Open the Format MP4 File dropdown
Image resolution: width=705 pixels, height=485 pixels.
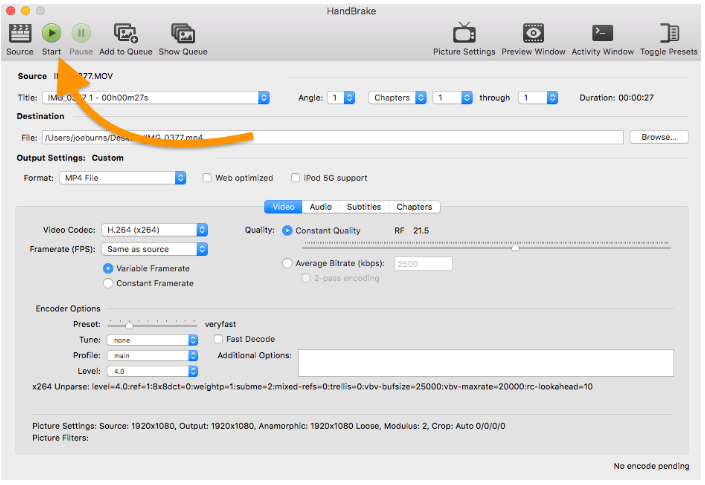click(123, 178)
